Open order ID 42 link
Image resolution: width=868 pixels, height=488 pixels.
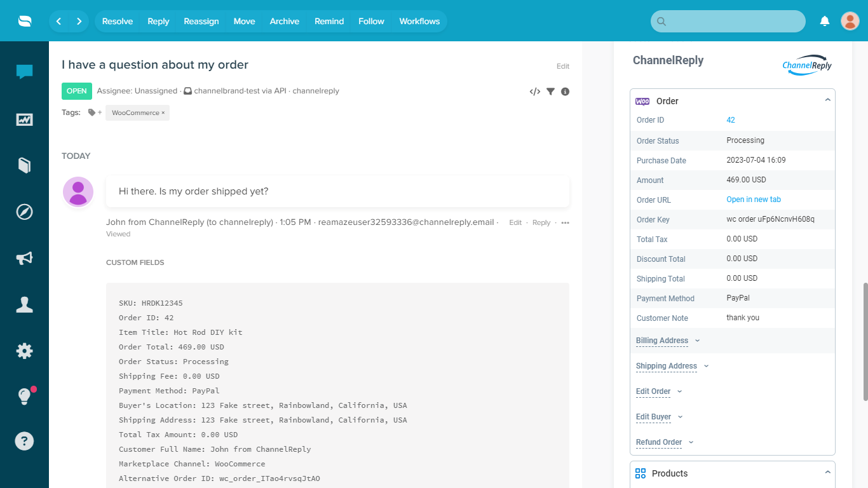click(731, 120)
